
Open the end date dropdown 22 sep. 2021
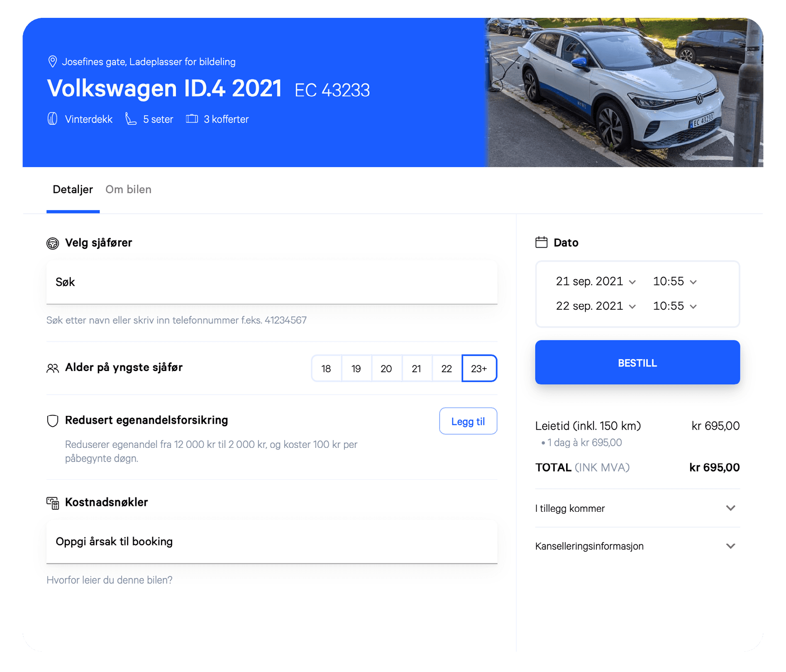click(x=596, y=306)
